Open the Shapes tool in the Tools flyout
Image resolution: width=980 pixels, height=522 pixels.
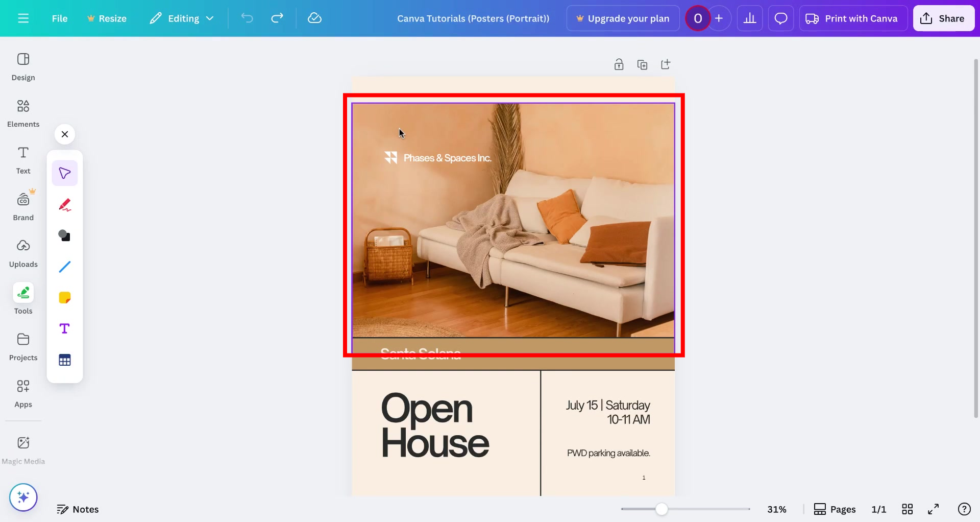[64, 235]
